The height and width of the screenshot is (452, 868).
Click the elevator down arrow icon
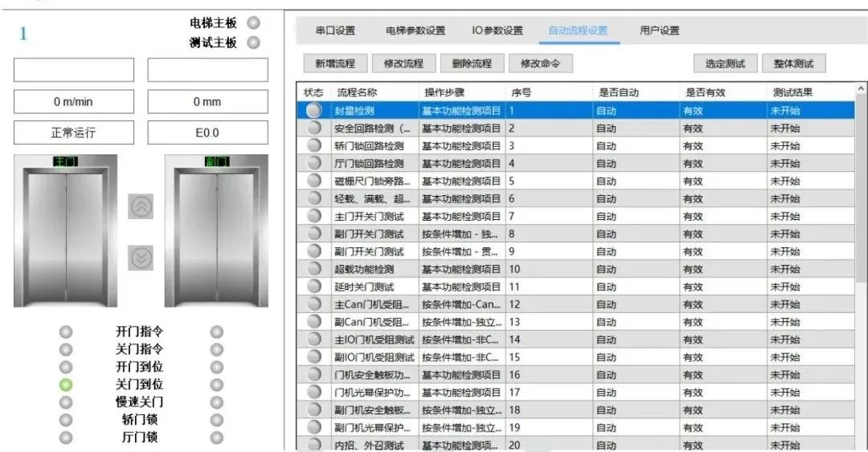141,257
